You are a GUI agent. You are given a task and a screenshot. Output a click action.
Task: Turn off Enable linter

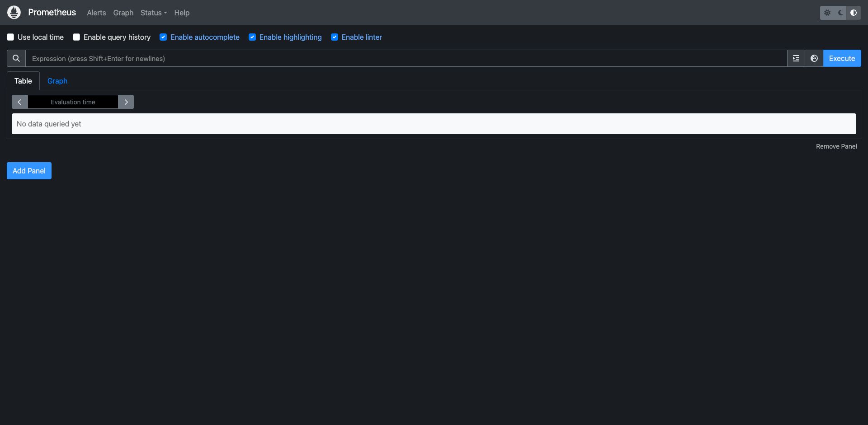coord(335,37)
